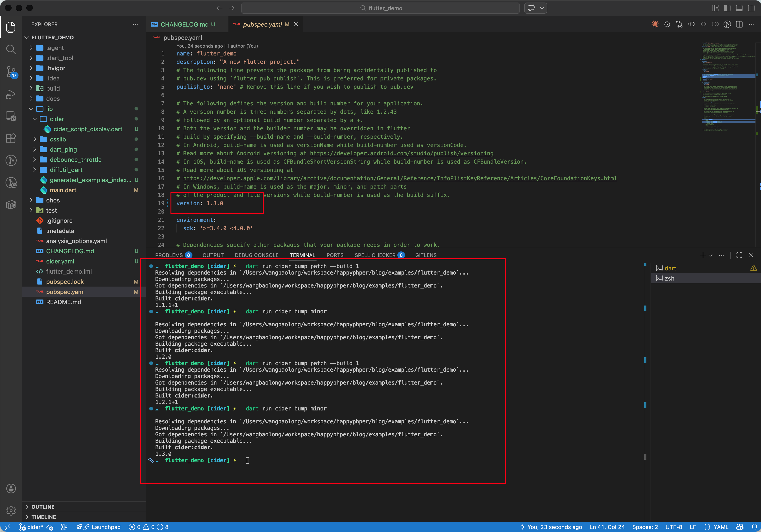Open the Extensions view

tap(11, 138)
